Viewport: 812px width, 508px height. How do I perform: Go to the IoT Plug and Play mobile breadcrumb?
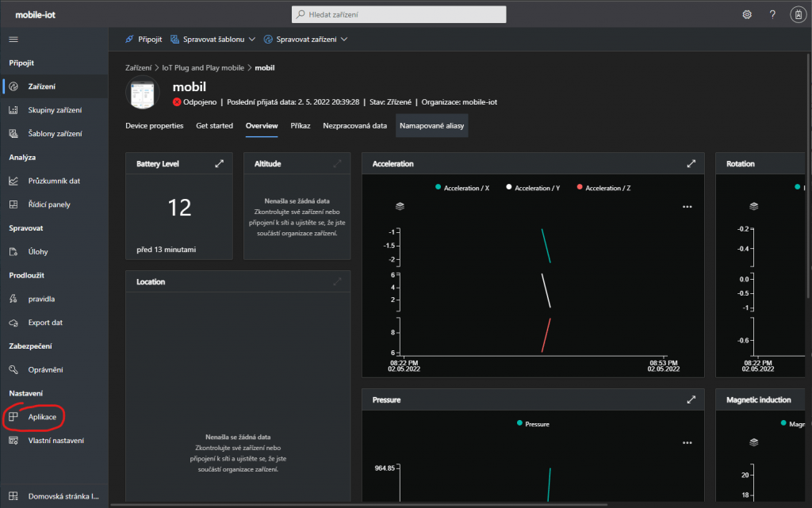pos(203,67)
